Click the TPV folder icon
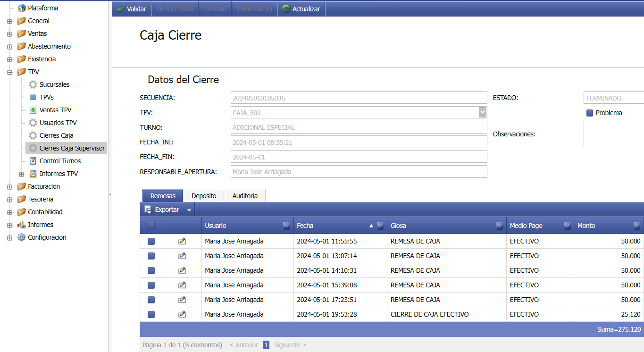644x352 pixels. pyautogui.click(x=21, y=72)
